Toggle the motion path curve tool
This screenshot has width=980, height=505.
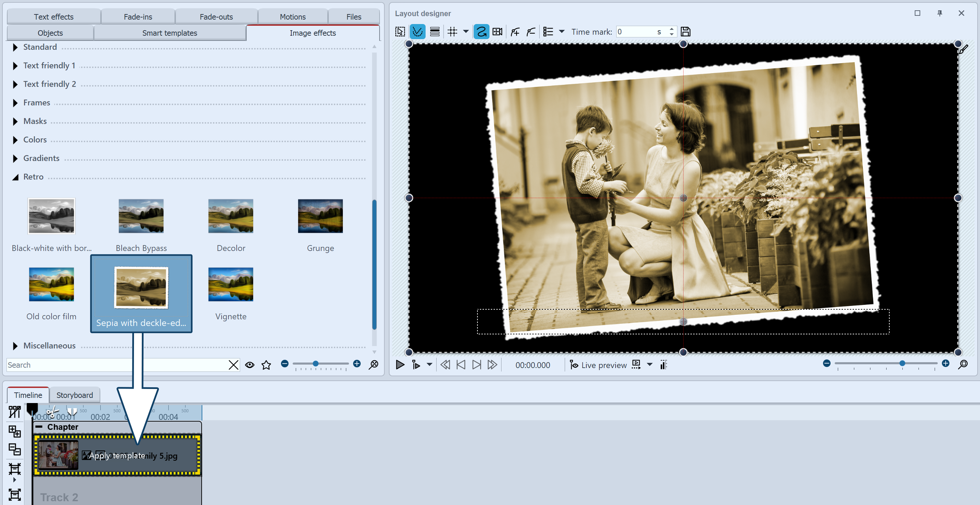click(481, 32)
